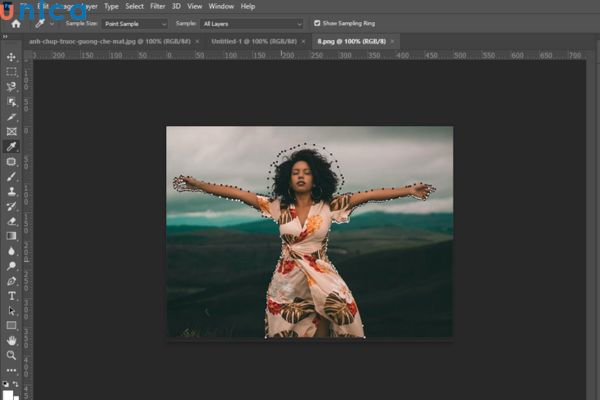This screenshot has width=600, height=400.
Task: Activate the Crop tool
Action: (x=12, y=116)
